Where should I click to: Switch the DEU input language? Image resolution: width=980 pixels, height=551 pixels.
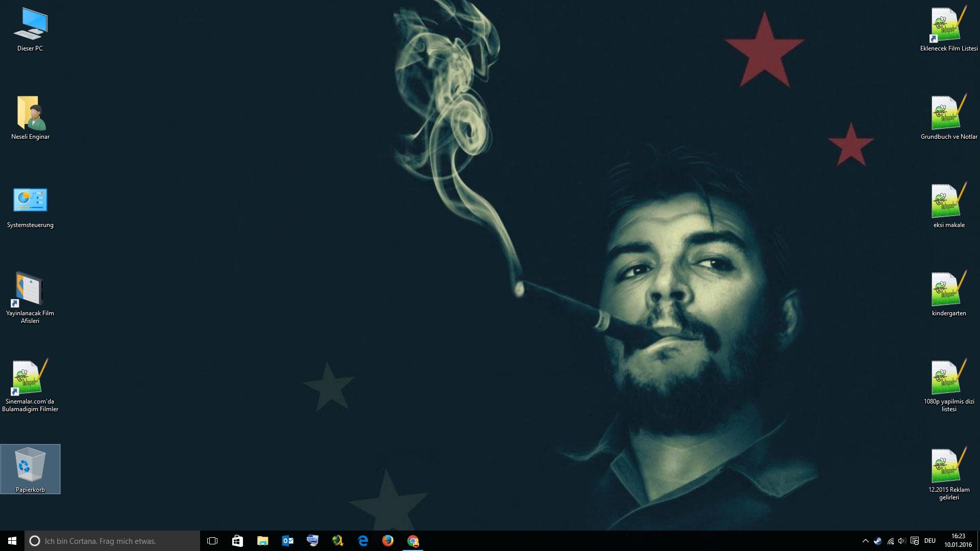click(929, 541)
